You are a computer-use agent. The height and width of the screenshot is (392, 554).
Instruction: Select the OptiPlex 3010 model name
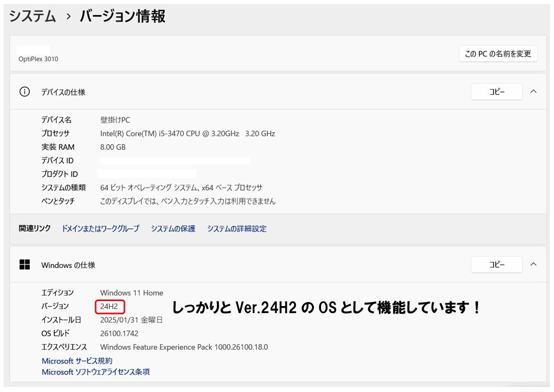click(38, 59)
